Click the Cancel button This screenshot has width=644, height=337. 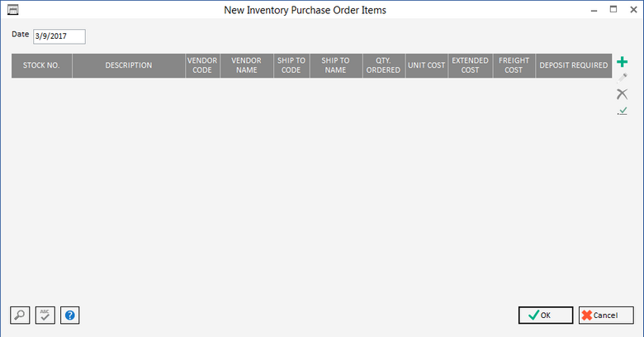coord(606,316)
